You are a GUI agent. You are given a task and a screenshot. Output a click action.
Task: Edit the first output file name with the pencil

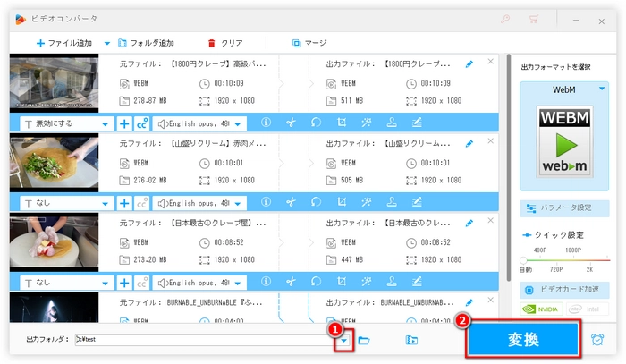coord(469,64)
